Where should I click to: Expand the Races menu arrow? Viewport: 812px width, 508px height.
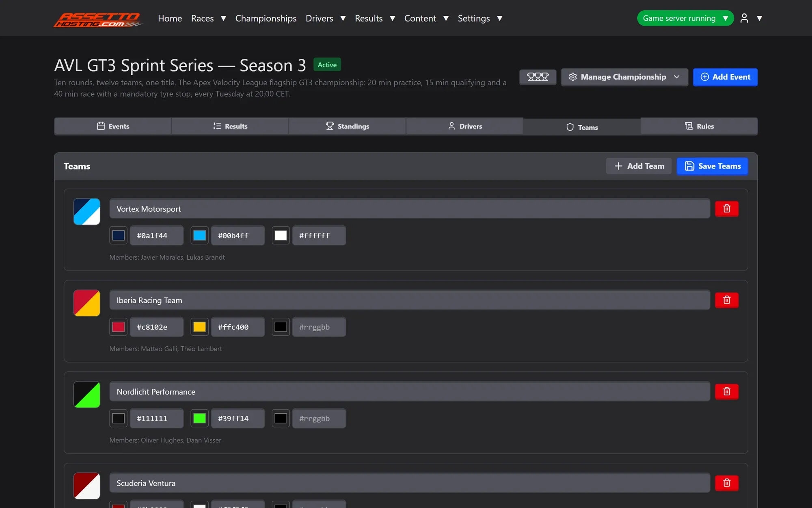(x=223, y=18)
